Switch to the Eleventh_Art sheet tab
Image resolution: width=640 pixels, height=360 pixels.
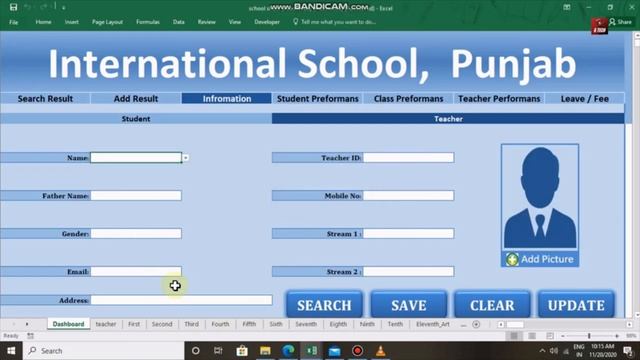point(433,324)
